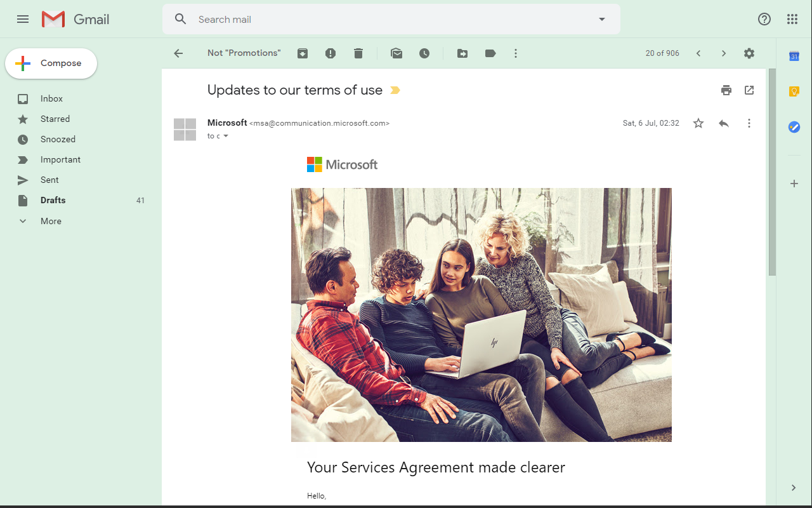812x508 pixels.
Task: Open email in new window
Action: [749, 90]
